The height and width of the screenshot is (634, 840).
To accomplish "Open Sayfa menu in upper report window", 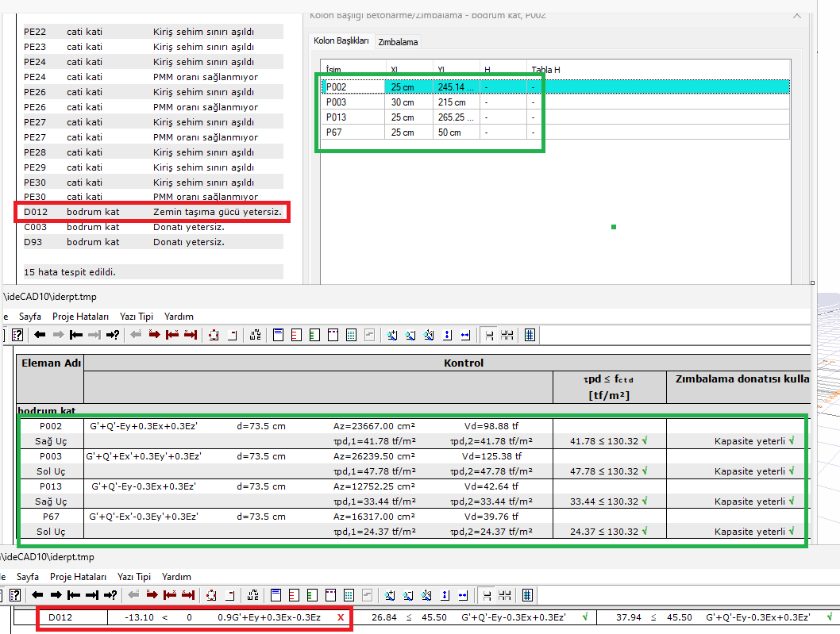I will click(x=30, y=317).
